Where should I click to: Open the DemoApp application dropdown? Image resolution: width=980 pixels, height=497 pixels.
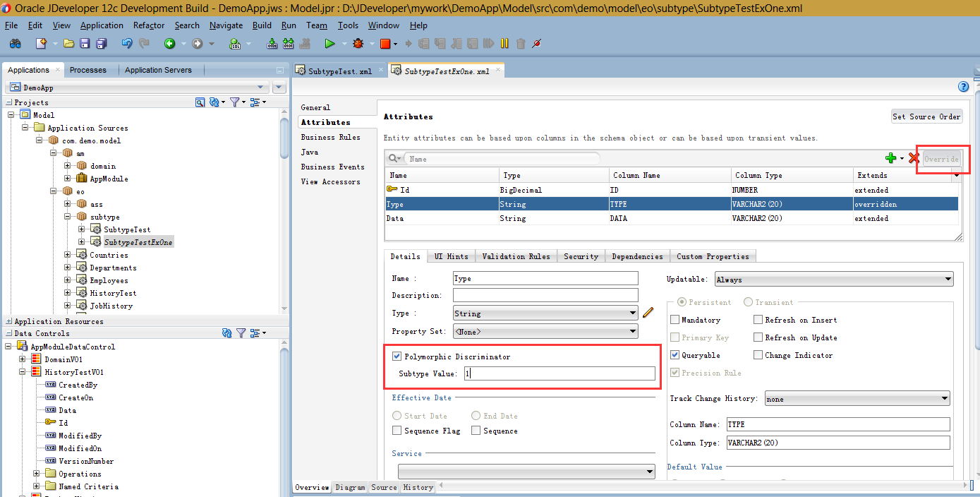(x=138, y=88)
